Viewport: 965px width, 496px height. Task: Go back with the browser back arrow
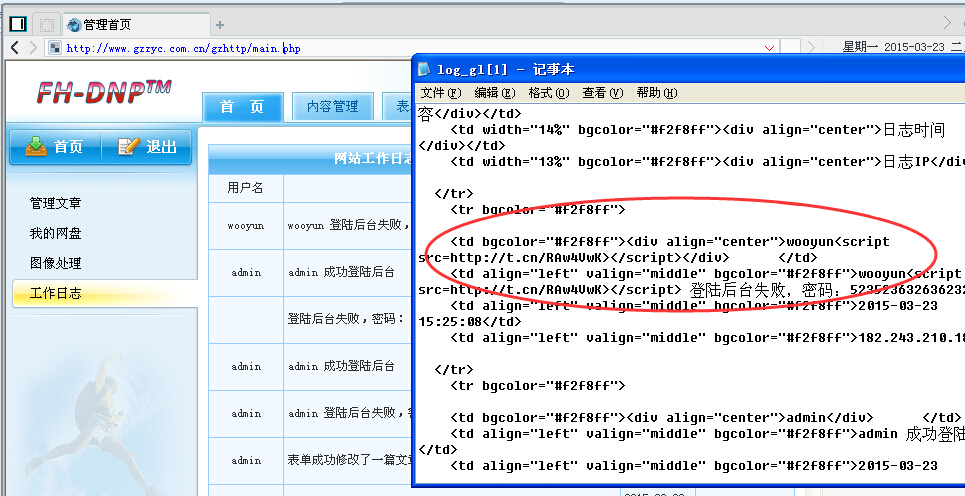(15, 47)
